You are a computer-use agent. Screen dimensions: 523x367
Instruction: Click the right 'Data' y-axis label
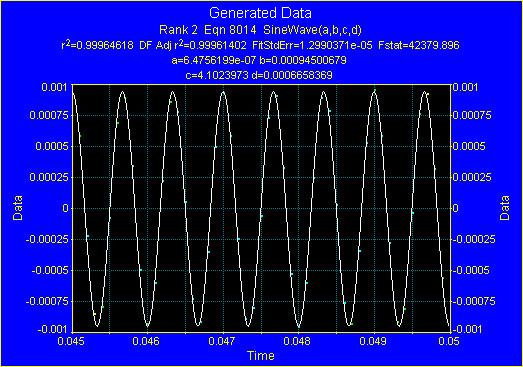click(505, 208)
